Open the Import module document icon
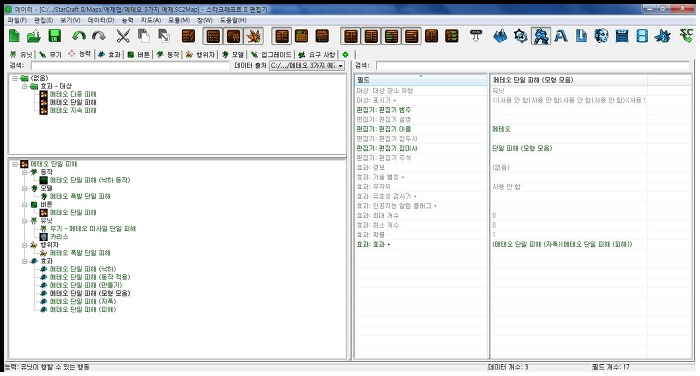Image resolution: width=700 pixels, height=376 pixels. click(x=581, y=36)
